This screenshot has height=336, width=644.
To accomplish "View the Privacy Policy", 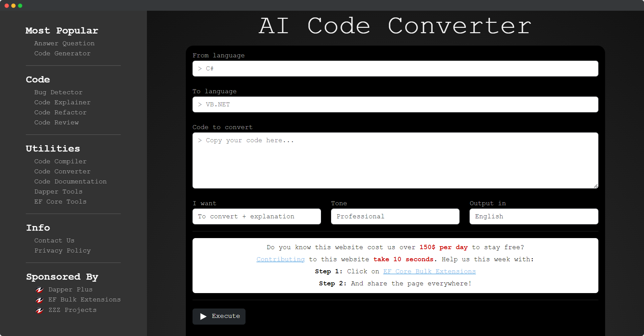I will [x=62, y=250].
